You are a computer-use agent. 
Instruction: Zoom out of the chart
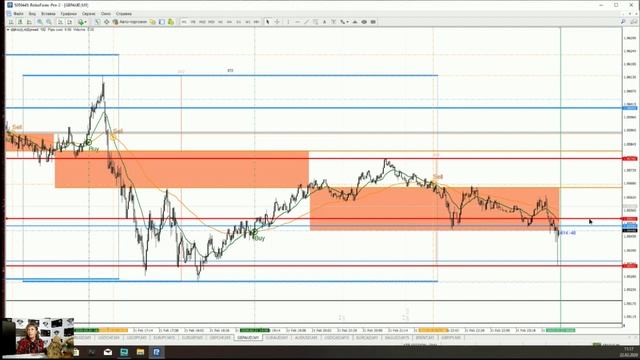click(x=49, y=22)
